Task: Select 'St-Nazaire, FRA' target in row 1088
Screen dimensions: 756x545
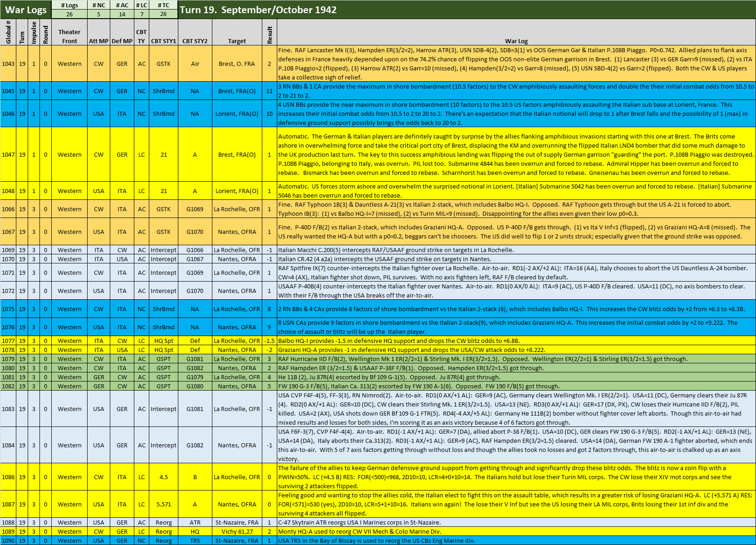Action: [237, 522]
